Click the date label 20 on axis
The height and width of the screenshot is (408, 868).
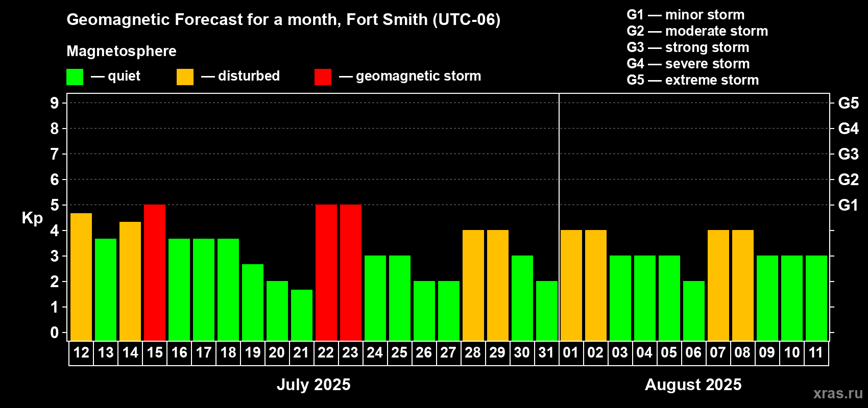[277, 353]
